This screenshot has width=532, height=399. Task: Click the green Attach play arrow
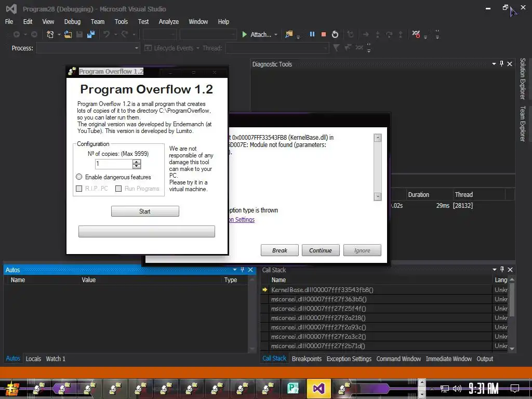coord(244,34)
